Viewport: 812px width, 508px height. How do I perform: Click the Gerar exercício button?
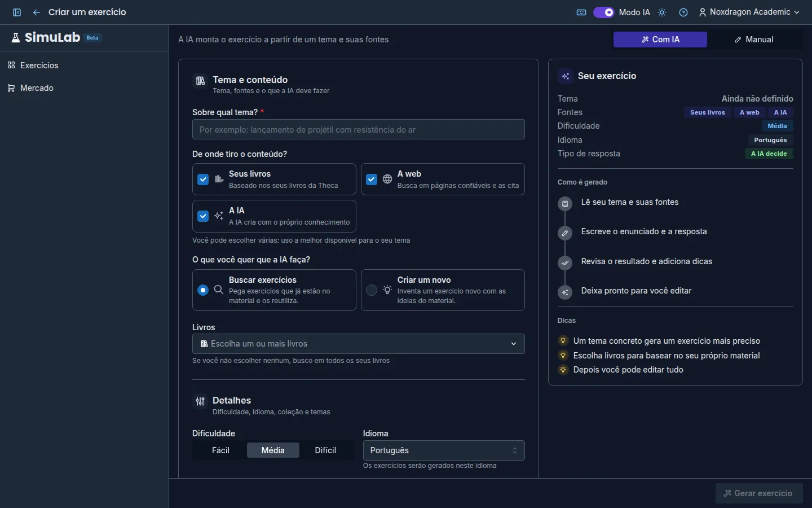[759, 493]
